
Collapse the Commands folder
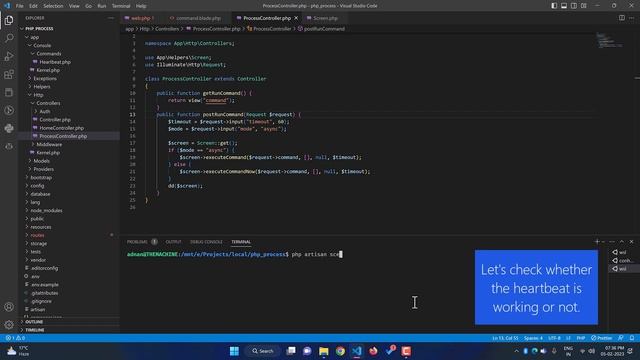(49, 53)
